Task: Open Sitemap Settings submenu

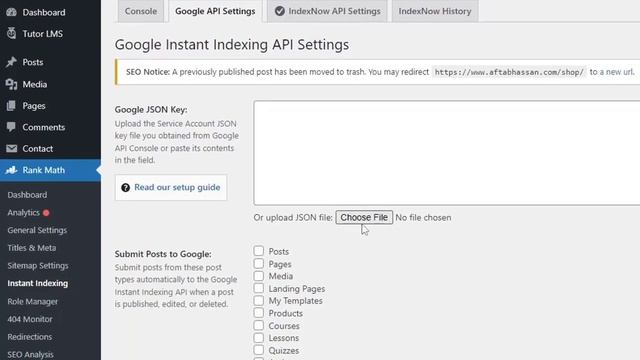Action: click(38, 266)
